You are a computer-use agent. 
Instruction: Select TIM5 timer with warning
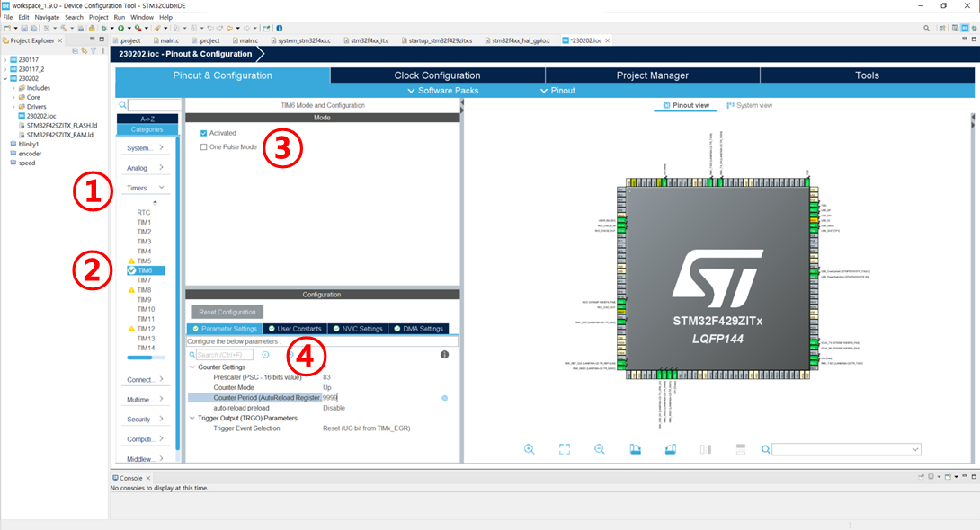coord(145,261)
